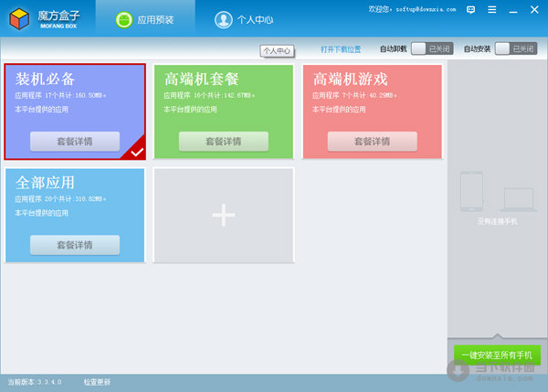Open the 个人中心 tab

click(244, 18)
